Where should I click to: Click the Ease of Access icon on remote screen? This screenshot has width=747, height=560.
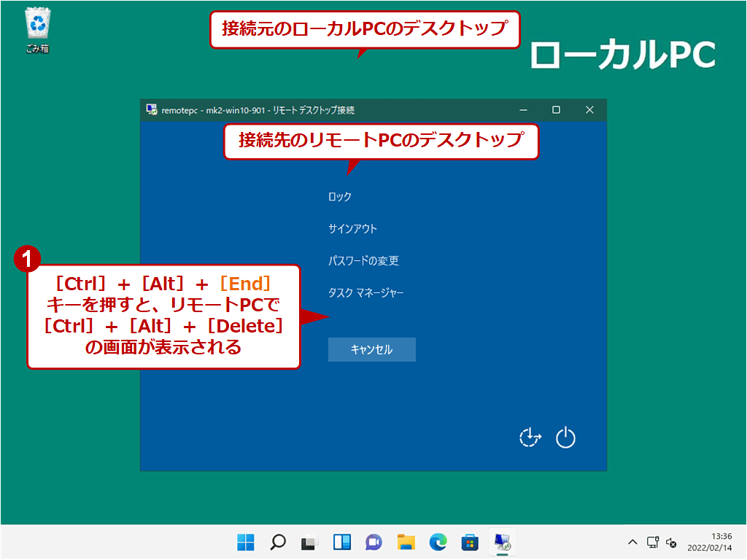coord(529,437)
